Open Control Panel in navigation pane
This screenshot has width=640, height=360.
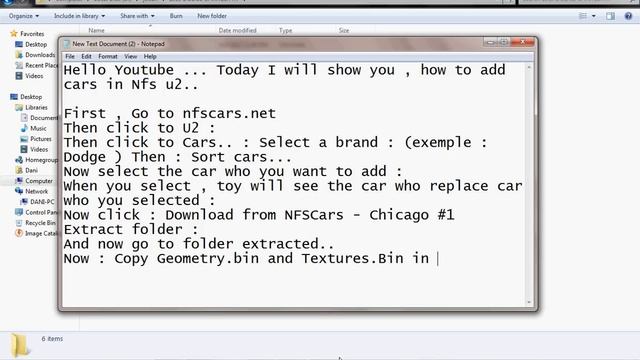(x=41, y=213)
